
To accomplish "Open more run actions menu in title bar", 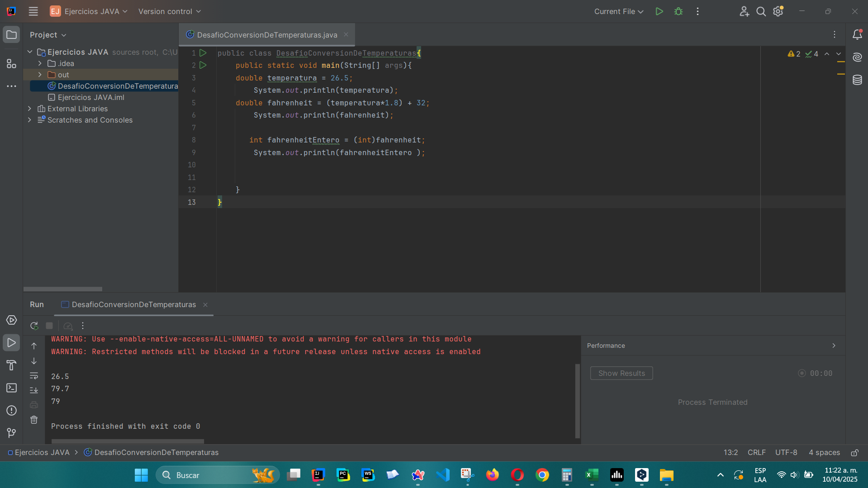I will click(x=697, y=11).
